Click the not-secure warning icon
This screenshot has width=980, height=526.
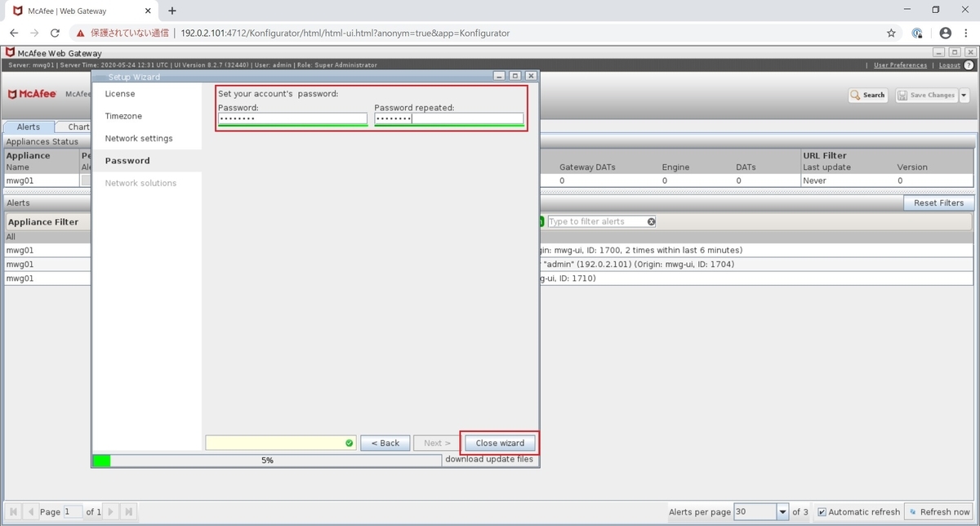click(81, 33)
